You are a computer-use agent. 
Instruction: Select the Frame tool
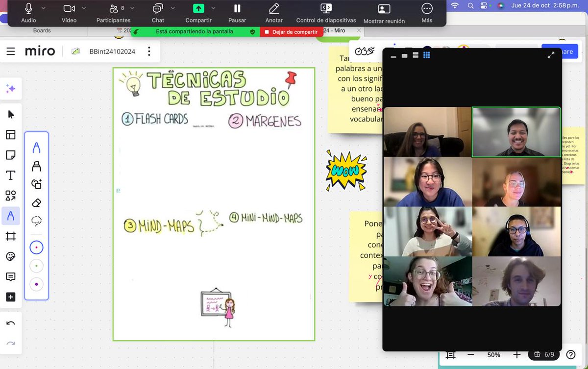pyautogui.click(x=11, y=236)
